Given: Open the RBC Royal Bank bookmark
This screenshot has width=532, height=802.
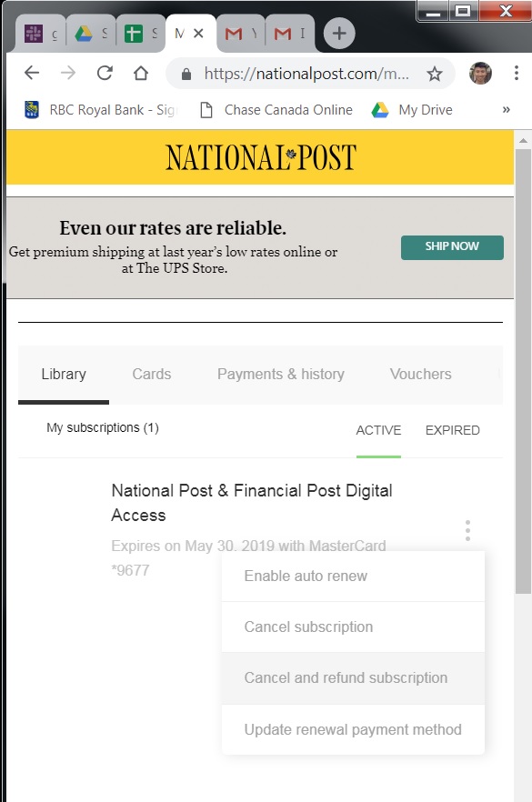Looking at the screenshot, I should coord(100,109).
